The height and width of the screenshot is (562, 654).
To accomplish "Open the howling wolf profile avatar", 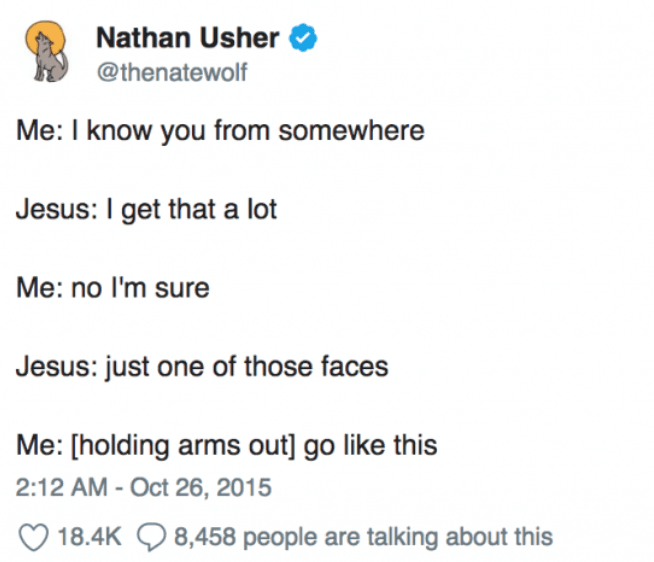I will (x=46, y=51).
